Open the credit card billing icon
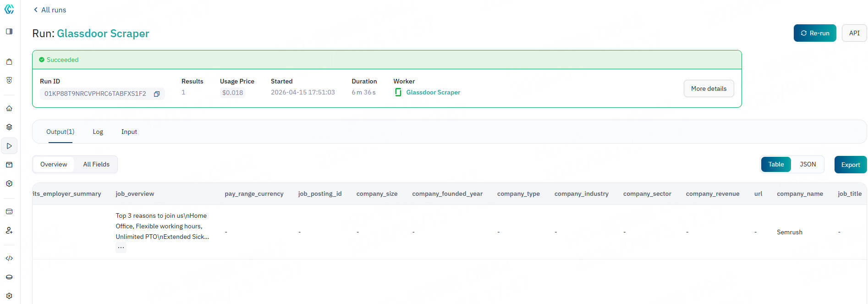The image size is (868, 304). pos(9,211)
